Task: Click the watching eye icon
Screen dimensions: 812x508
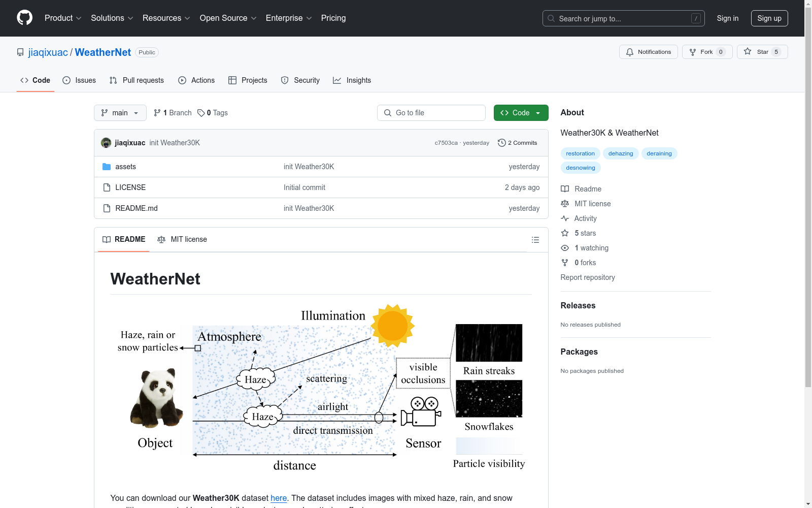Action: tap(565, 248)
